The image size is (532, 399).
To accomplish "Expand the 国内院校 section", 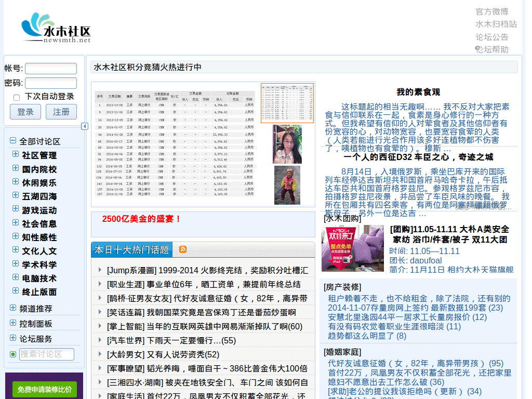I will click(16, 168).
